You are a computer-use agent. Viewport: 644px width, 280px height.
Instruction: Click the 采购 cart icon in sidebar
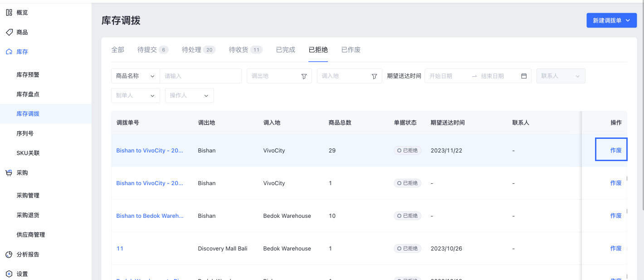pyautogui.click(x=9, y=173)
